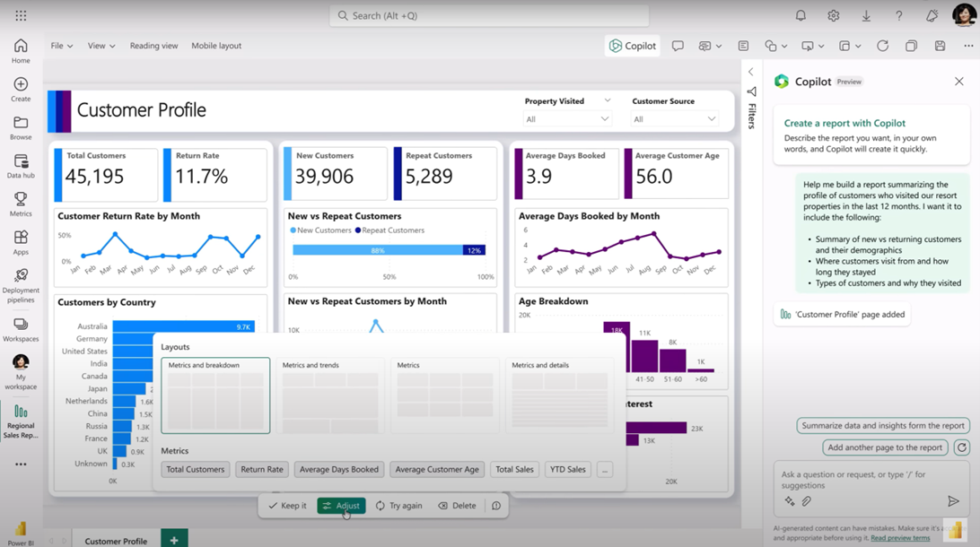Image resolution: width=980 pixels, height=547 pixels.
Task: Go to Home in sidebar
Action: point(21,50)
